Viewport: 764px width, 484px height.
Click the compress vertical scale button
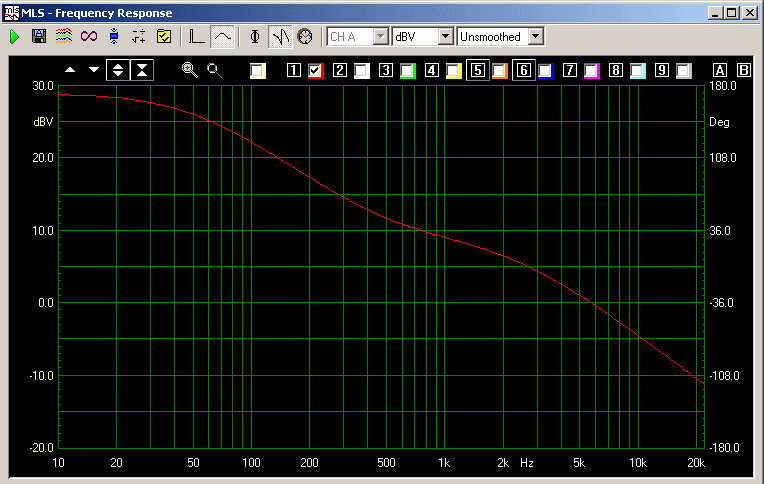coord(142,70)
